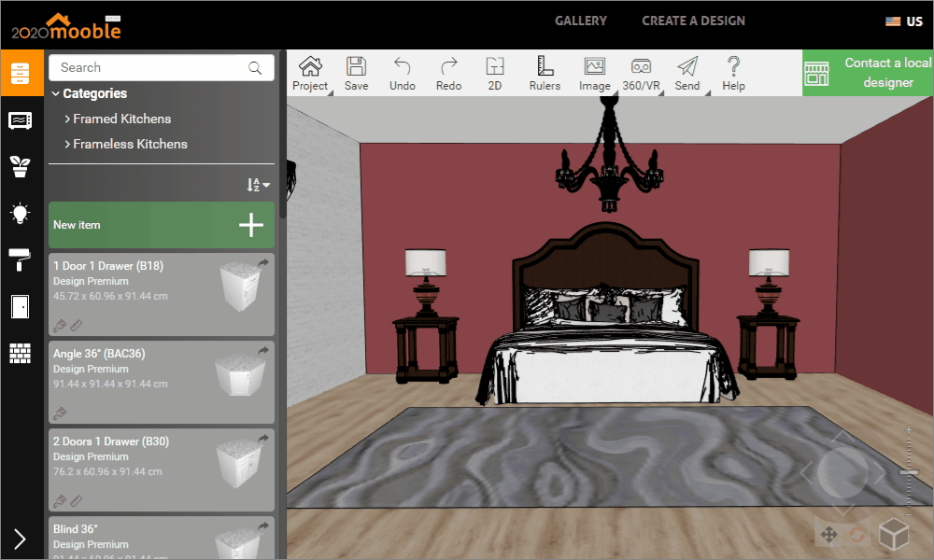
Task: Expand the Framed Kitchens category
Action: point(118,119)
